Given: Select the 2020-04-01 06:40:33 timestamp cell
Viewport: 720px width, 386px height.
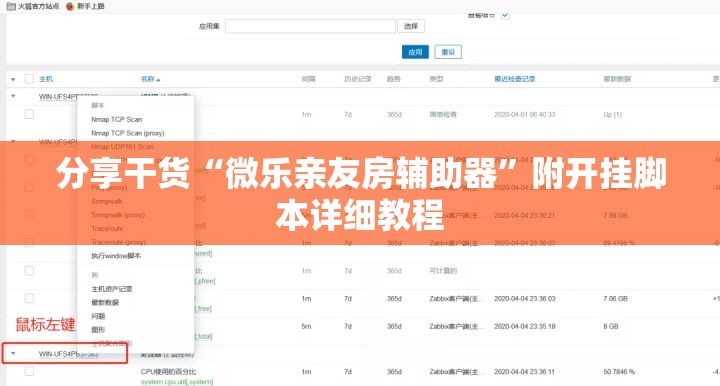Looking at the screenshot, I should [525, 114].
